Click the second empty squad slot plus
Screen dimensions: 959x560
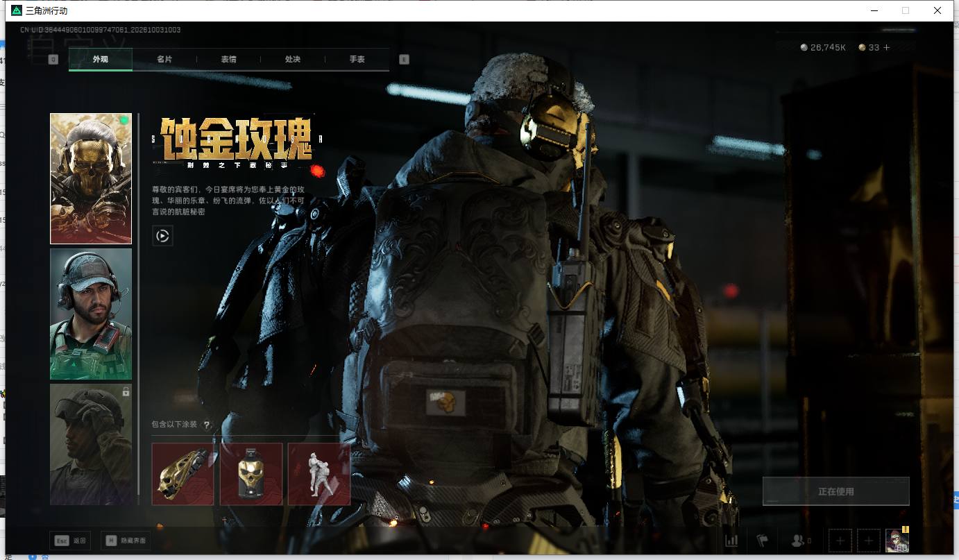[869, 541]
